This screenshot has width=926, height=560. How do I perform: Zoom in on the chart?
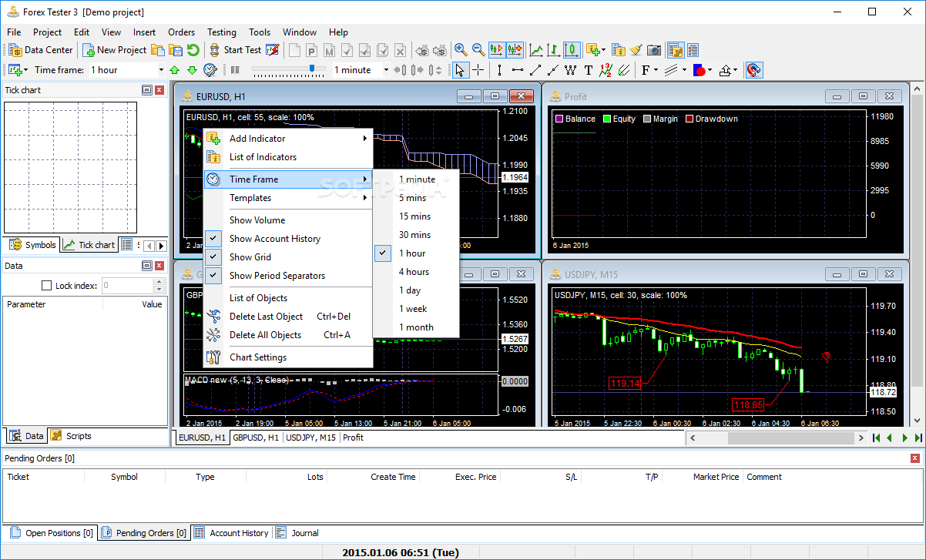[461, 50]
